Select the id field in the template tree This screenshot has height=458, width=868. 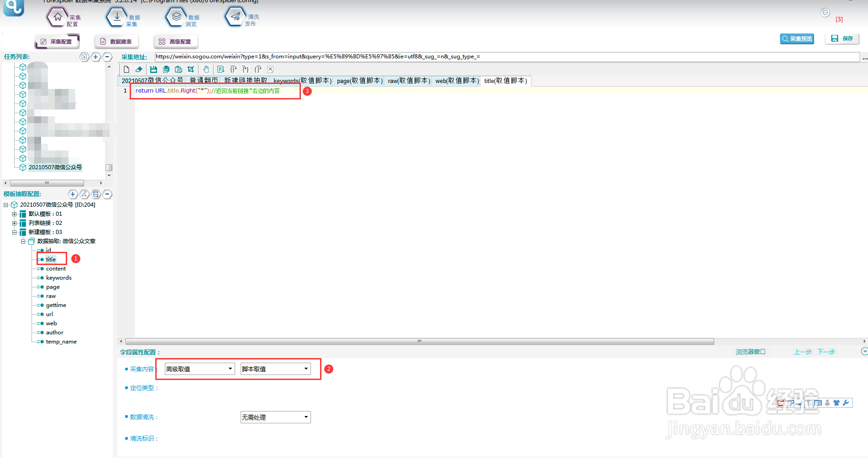point(48,250)
